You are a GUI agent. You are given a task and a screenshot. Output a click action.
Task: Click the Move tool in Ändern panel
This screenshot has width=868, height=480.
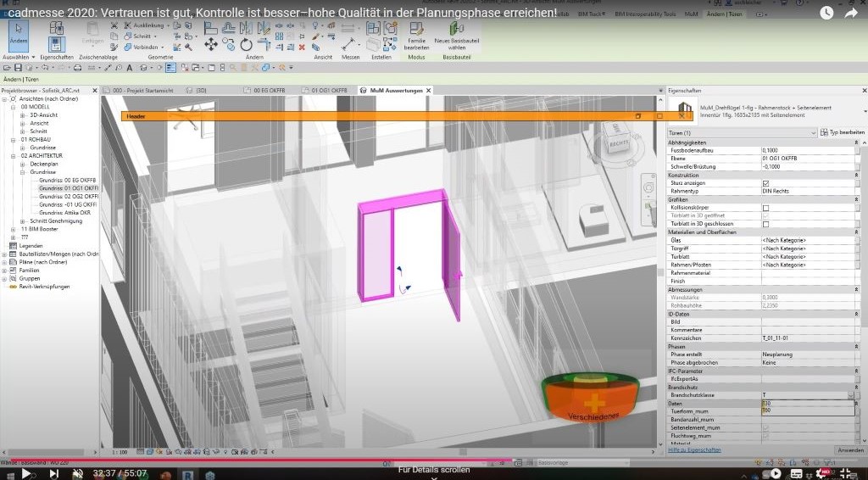(x=211, y=45)
